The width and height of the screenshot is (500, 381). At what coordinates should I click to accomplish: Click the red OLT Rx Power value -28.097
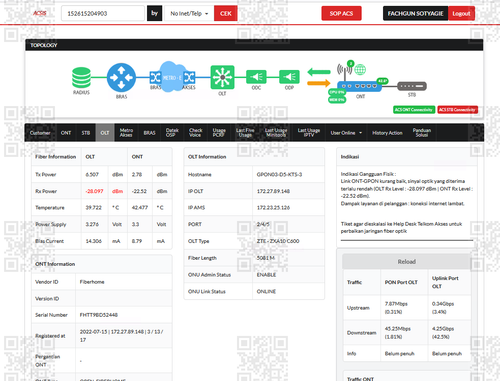coord(94,191)
